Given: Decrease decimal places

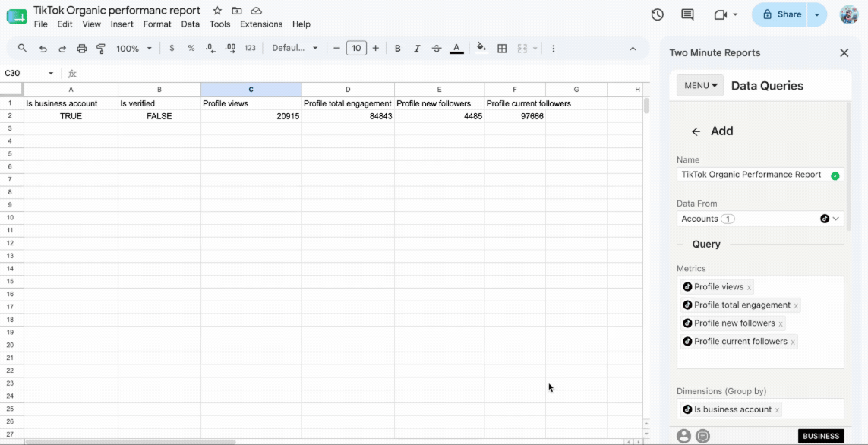Looking at the screenshot, I should [210, 48].
